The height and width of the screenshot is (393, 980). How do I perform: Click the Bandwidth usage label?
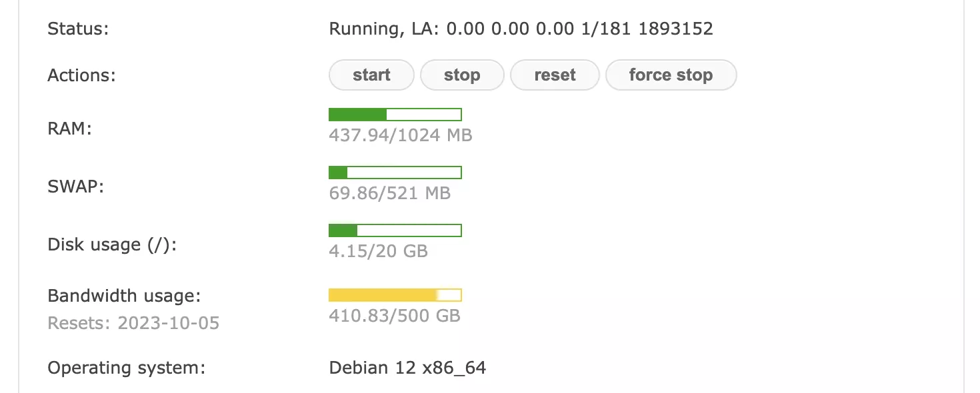tap(124, 296)
